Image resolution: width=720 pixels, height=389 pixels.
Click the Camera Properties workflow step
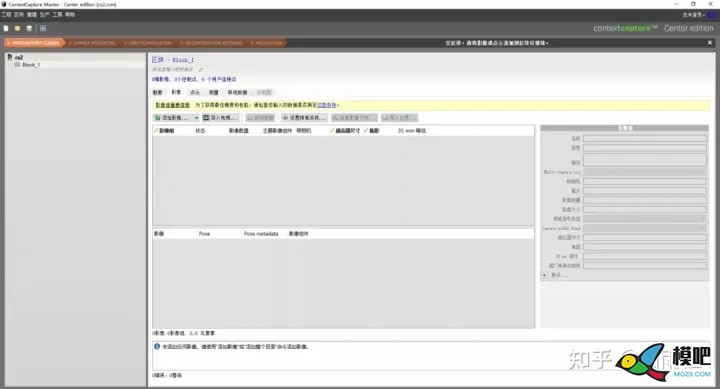click(93, 43)
